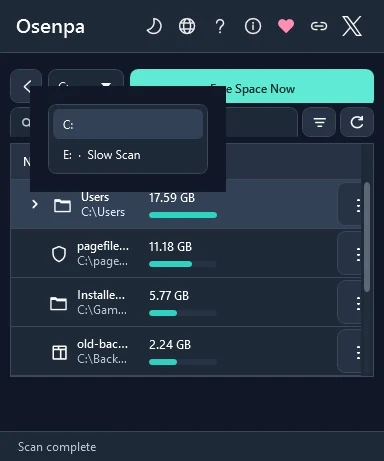
Task: Click the pink heart donate icon
Action: [286, 26]
